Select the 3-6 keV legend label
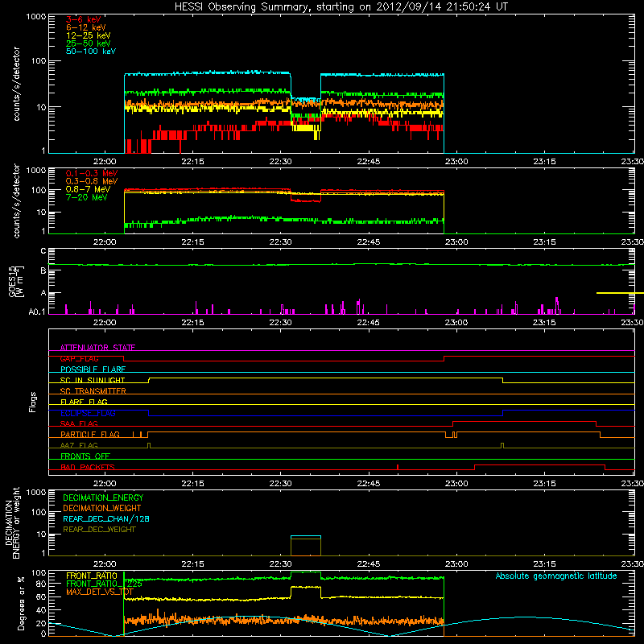The height and width of the screenshot is (644, 644). [84, 19]
